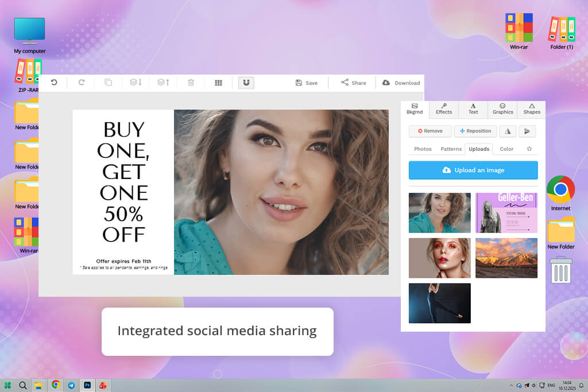The height and width of the screenshot is (392, 588).
Task: Click the Upload an image button
Action: pos(473,170)
